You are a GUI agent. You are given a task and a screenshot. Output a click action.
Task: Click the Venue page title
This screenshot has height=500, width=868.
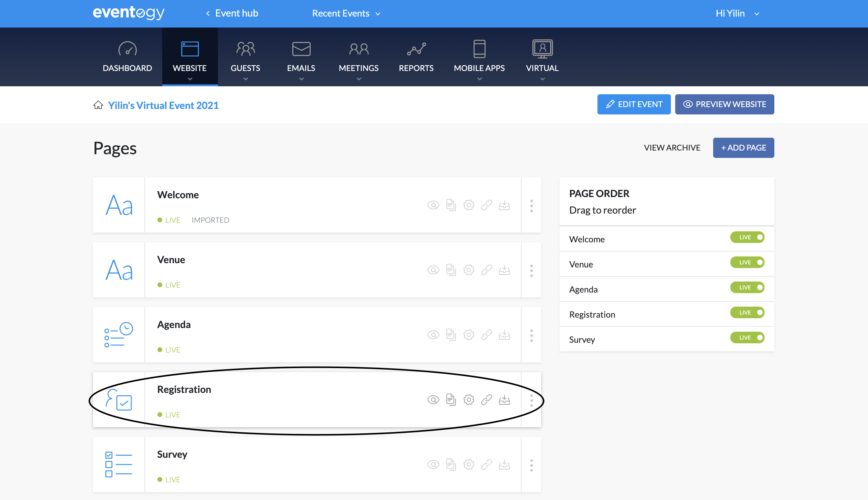coord(171,259)
